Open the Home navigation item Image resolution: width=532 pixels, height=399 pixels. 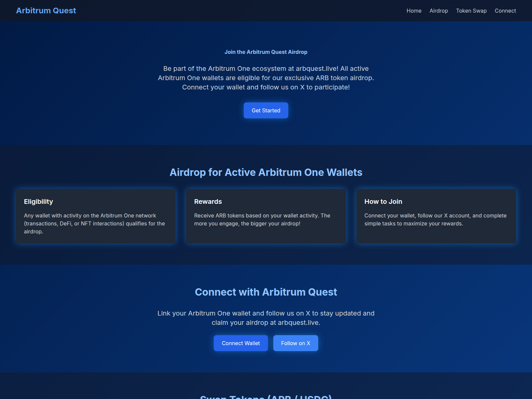pyautogui.click(x=414, y=11)
